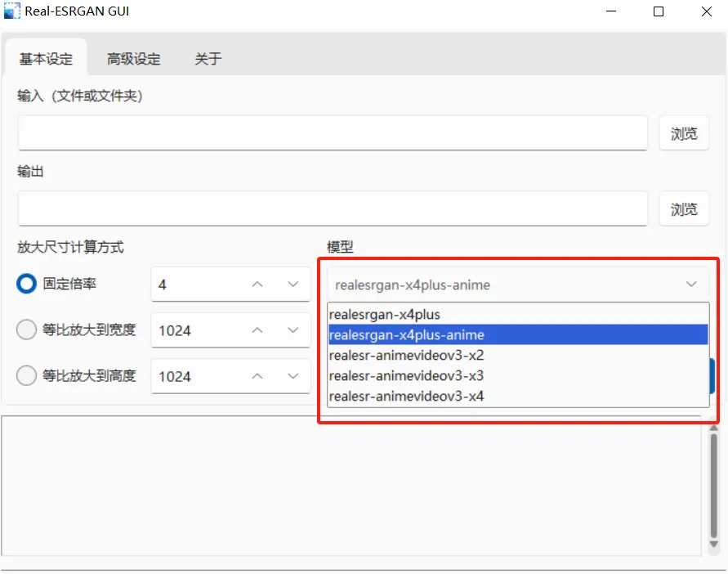Click the log area scrollbar thumb
Image resolution: width=728 pixels, height=574 pixels.
[x=713, y=485]
